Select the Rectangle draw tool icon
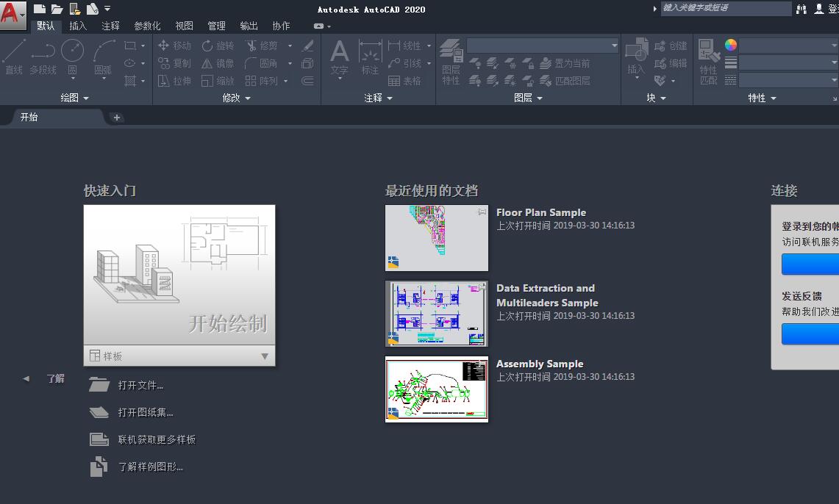 [x=130, y=46]
